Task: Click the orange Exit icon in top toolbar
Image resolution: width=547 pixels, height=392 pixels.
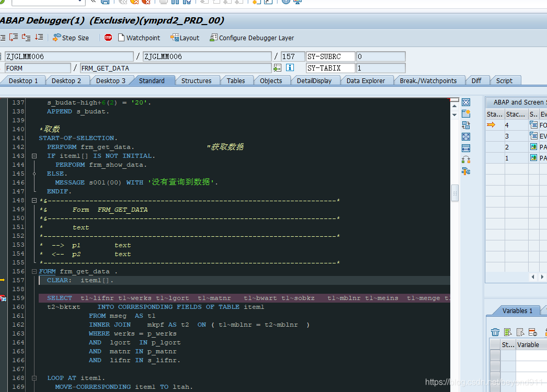Action: [x=134, y=2]
